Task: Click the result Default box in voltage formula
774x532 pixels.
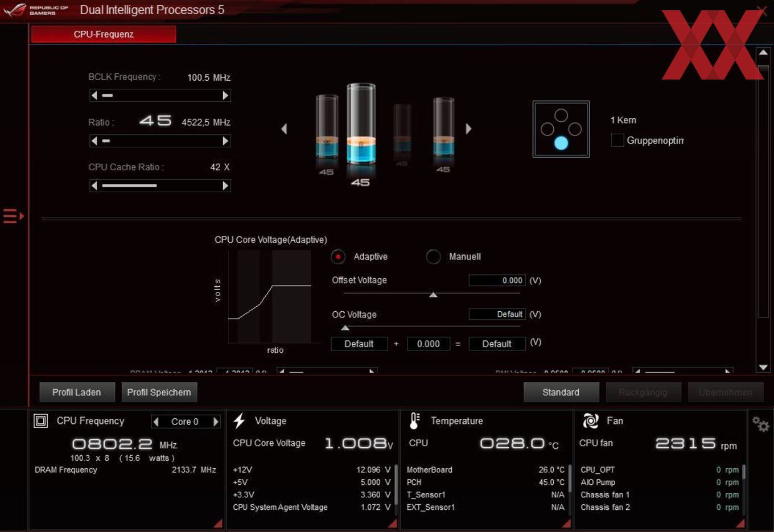Action: point(497,344)
